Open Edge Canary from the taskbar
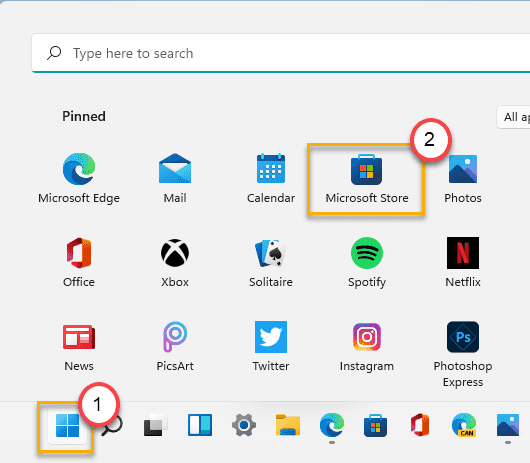 tap(464, 425)
